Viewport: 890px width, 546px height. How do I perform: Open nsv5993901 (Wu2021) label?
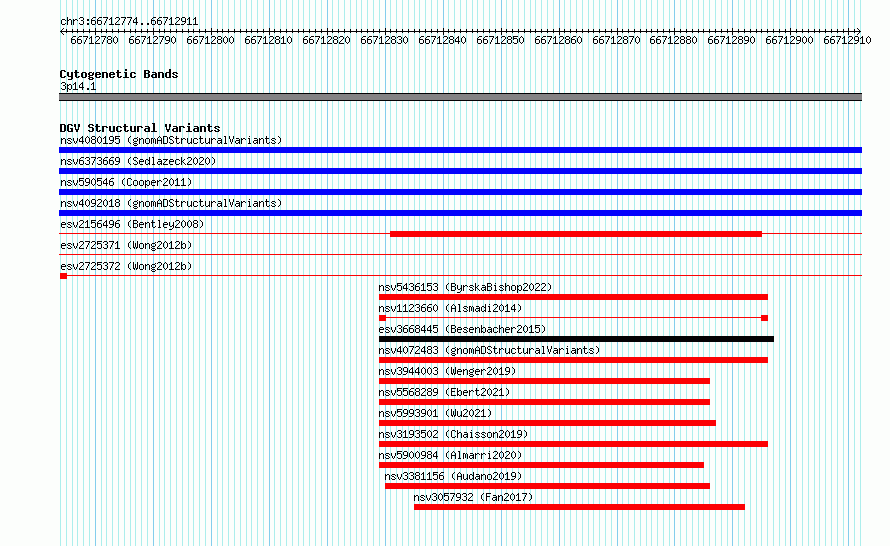click(435, 413)
